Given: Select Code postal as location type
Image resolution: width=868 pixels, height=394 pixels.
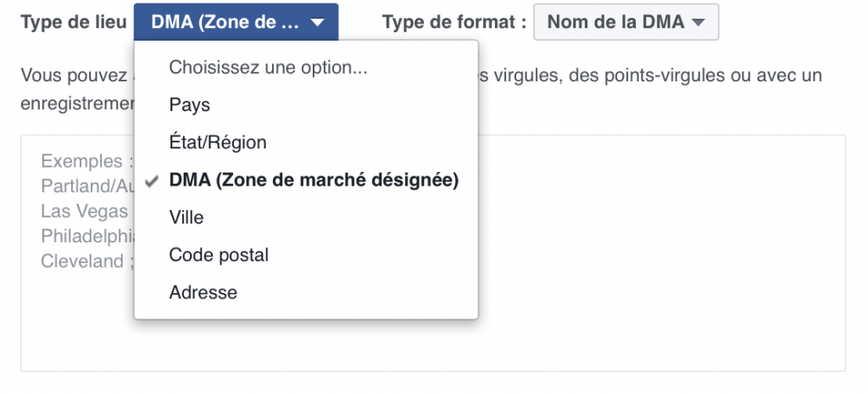Looking at the screenshot, I should [219, 255].
